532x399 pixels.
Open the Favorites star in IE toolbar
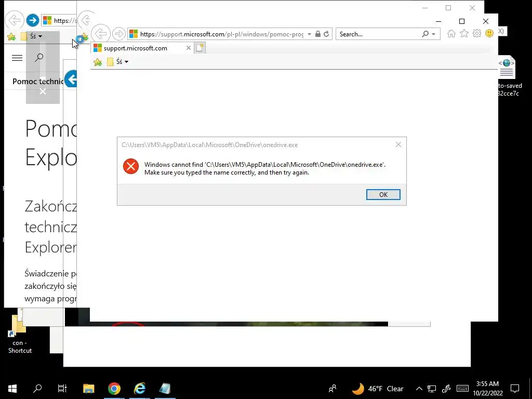[464, 33]
